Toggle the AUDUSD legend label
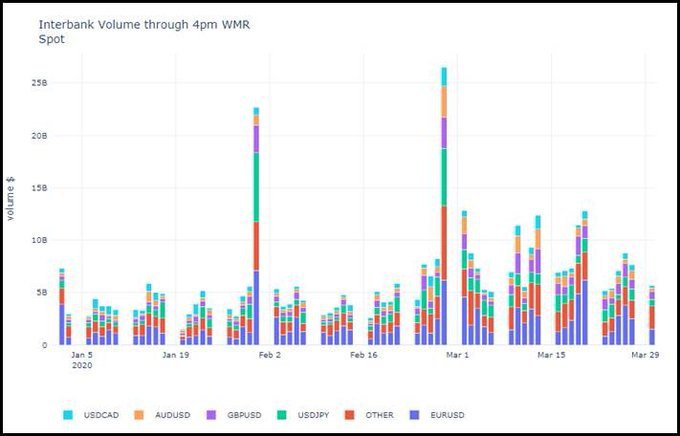This screenshot has height=436, width=680. click(x=173, y=415)
